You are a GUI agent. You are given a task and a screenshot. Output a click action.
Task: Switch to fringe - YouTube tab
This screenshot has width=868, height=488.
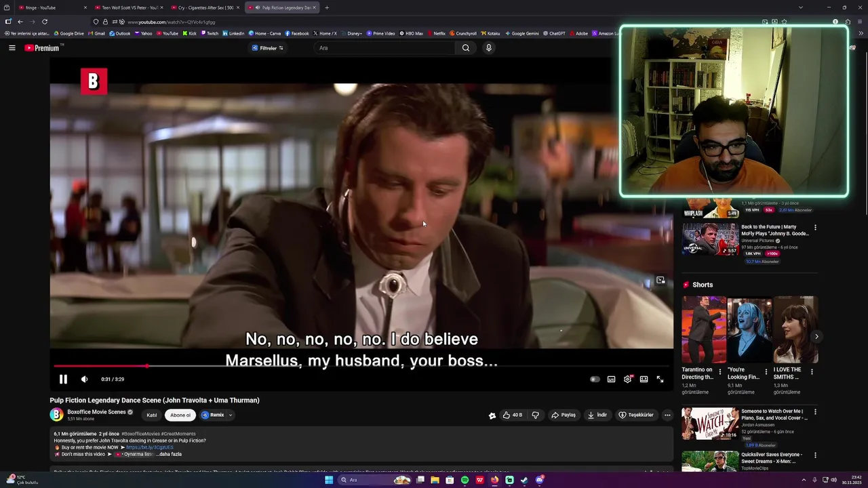point(52,7)
